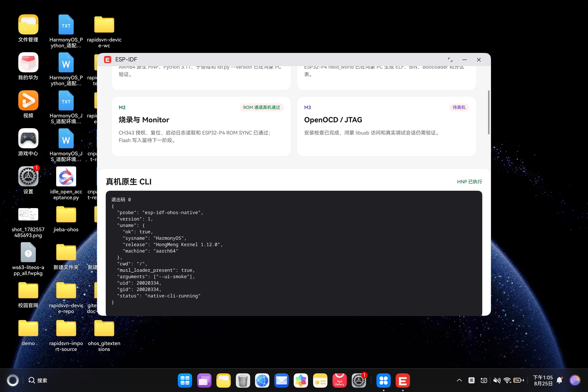Viewport: 588px width, 392px height.
Task: Open the jieba-ohos folder
Action: [66, 214]
